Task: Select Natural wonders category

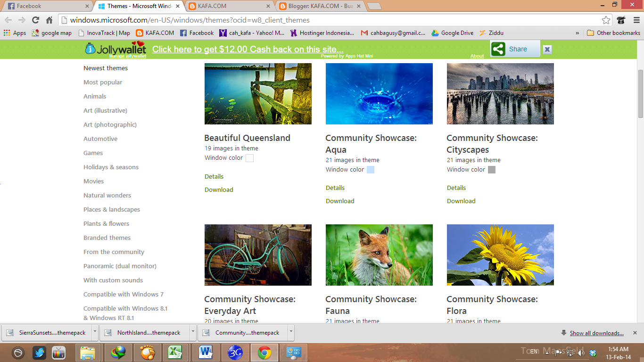Action: click(107, 195)
